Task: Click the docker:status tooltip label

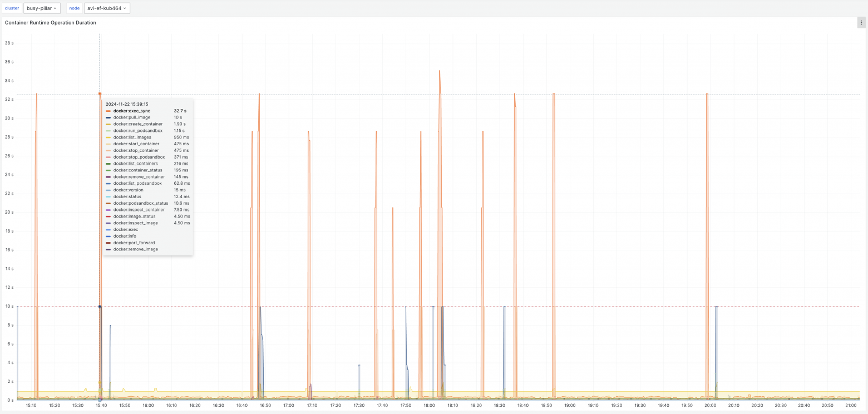Action: [x=127, y=196]
